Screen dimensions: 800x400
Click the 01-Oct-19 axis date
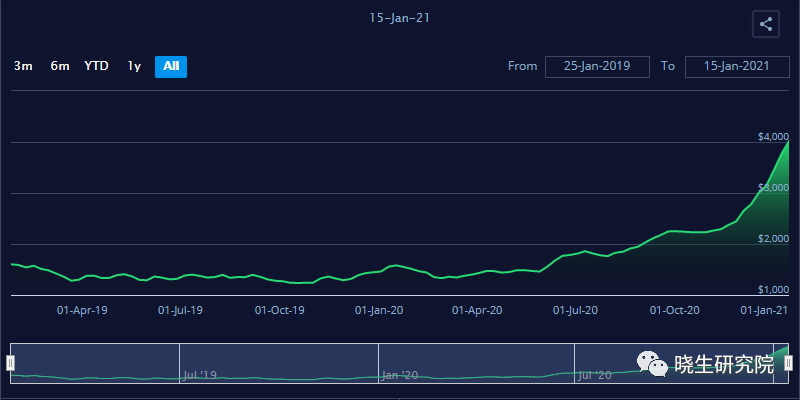(280, 310)
